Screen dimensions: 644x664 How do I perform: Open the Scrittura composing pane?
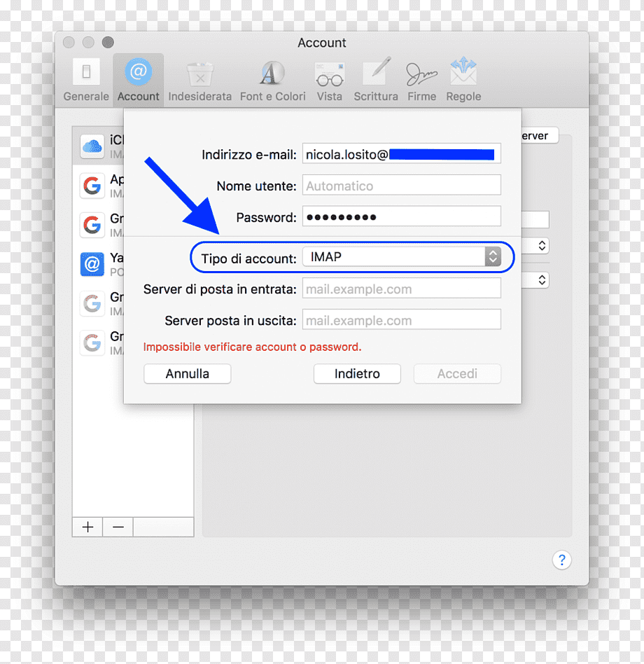click(x=376, y=81)
